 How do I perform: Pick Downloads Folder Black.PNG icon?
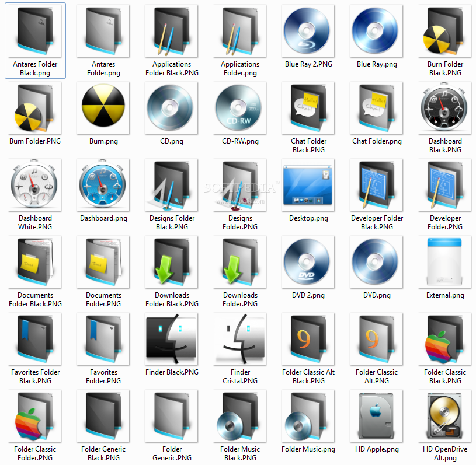pos(172,262)
